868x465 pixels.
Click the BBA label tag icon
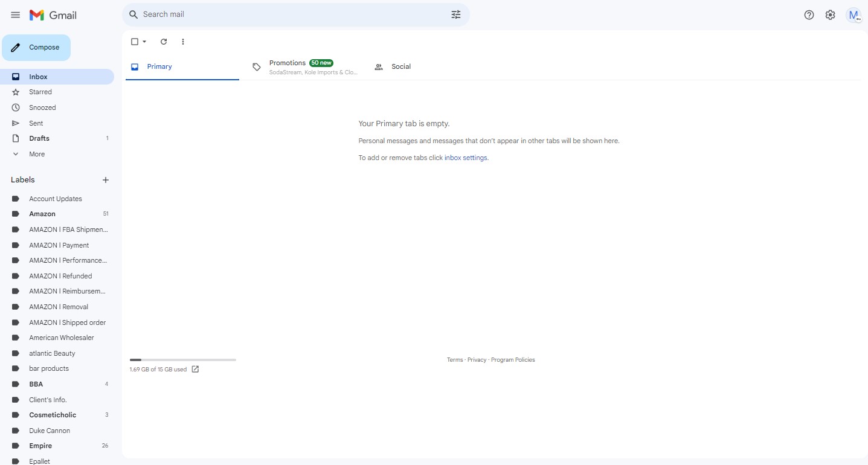click(16, 384)
